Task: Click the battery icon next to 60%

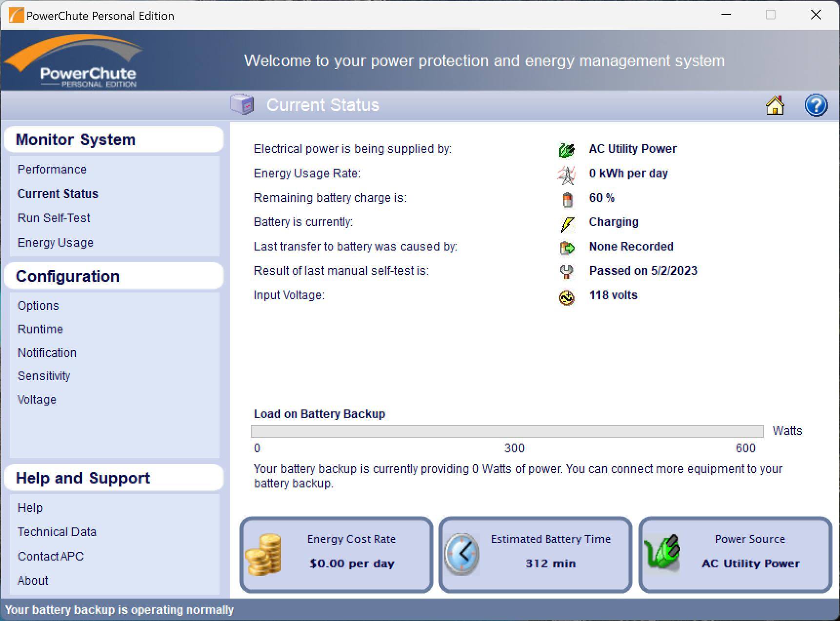Action: pyautogui.click(x=566, y=198)
